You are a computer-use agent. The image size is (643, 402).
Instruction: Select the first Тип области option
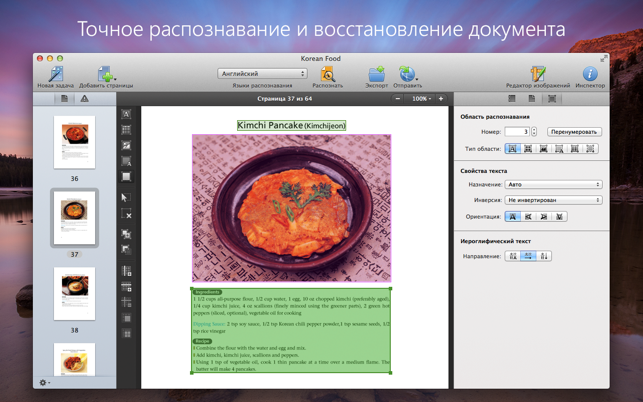pyautogui.click(x=512, y=149)
